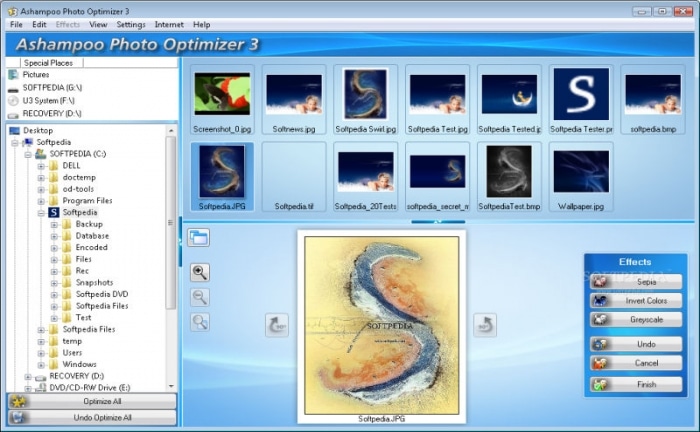Select the softpedia.bmp thumbnail
Image resolution: width=700 pixels, height=432 pixels.
[x=653, y=100]
